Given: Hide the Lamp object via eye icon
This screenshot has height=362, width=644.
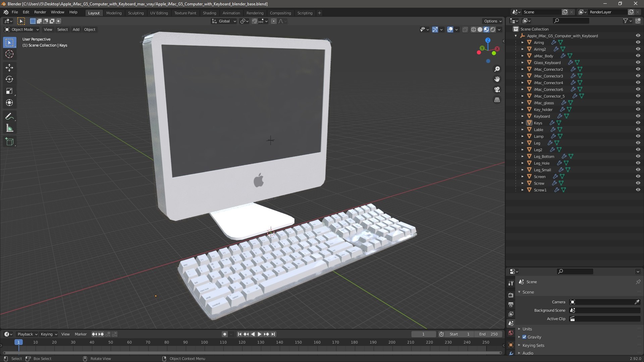Looking at the screenshot, I should [x=638, y=136].
